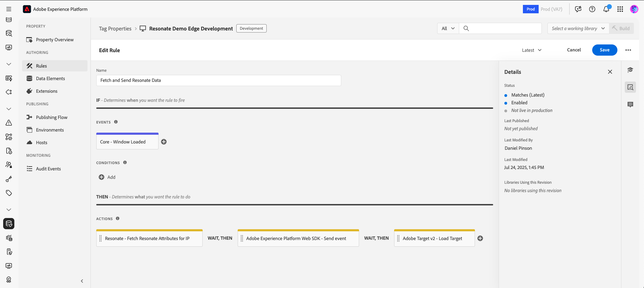Open the more options ellipsis menu
The width and height of the screenshot is (644, 288).
(x=628, y=50)
